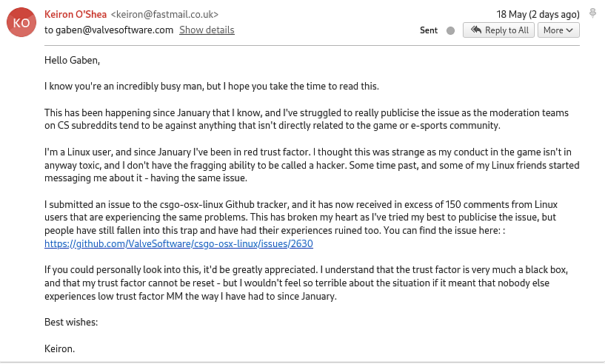Click the Sent folder label

(x=429, y=30)
